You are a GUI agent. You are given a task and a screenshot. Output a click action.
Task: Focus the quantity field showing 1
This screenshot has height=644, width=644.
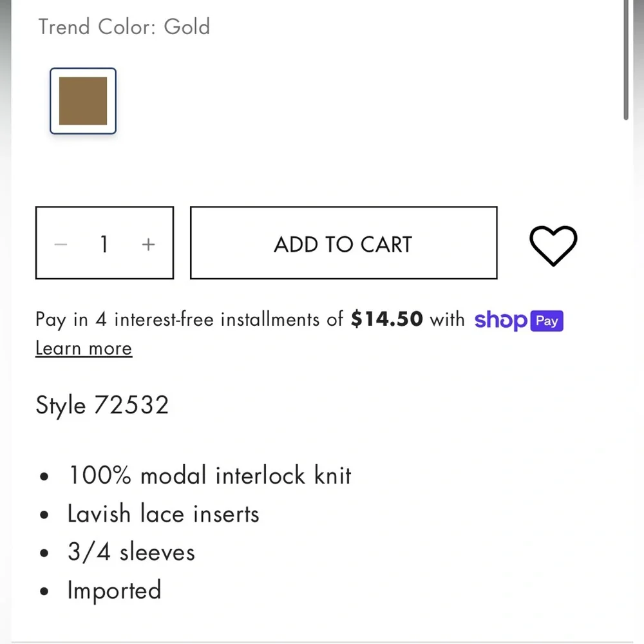tap(104, 244)
